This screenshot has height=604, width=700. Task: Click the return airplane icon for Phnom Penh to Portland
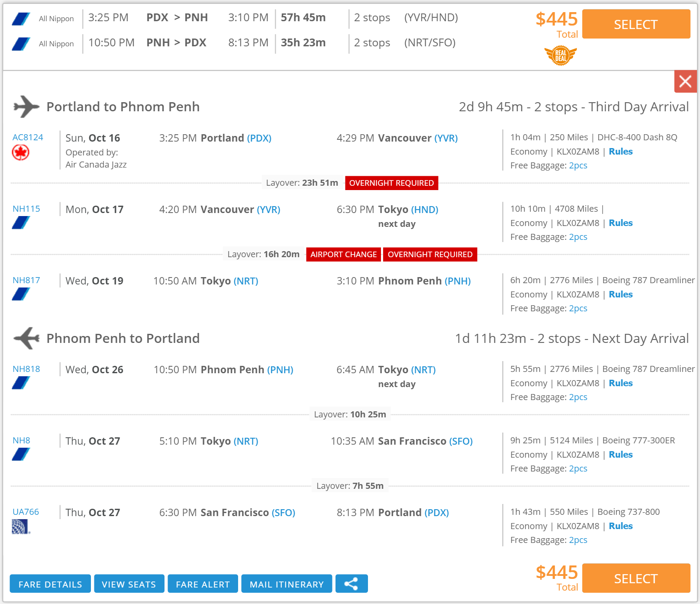point(26,338)
